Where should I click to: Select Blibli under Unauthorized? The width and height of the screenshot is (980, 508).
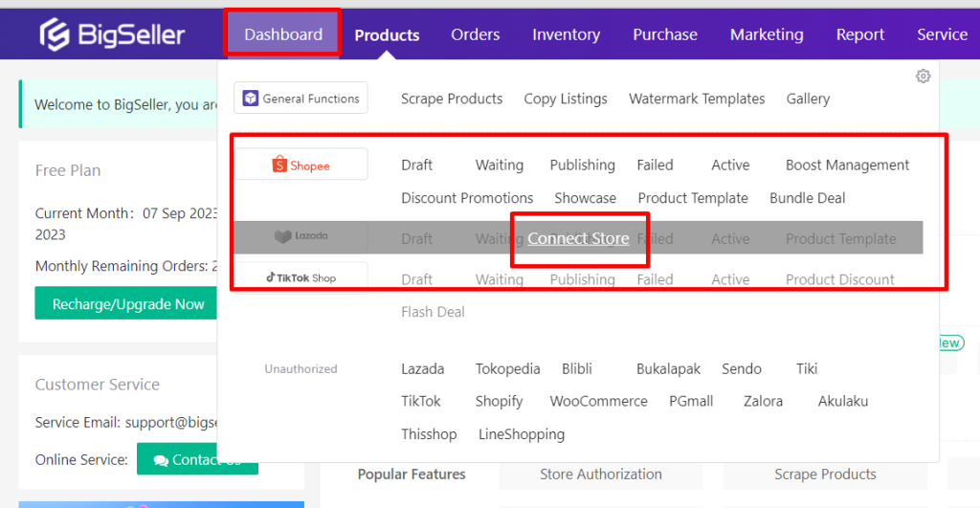(577, 368)
